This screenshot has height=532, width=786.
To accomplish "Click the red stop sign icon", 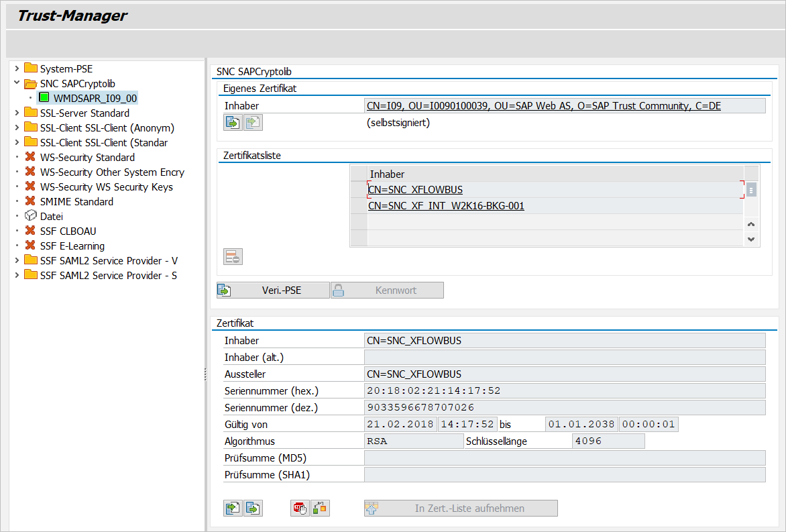I will (x=300, y=509).
